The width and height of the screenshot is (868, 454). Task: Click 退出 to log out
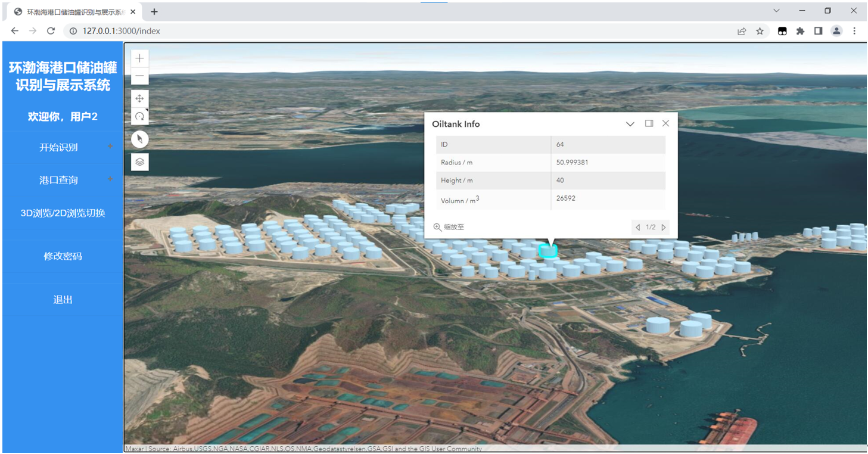(x=63, y=300)
